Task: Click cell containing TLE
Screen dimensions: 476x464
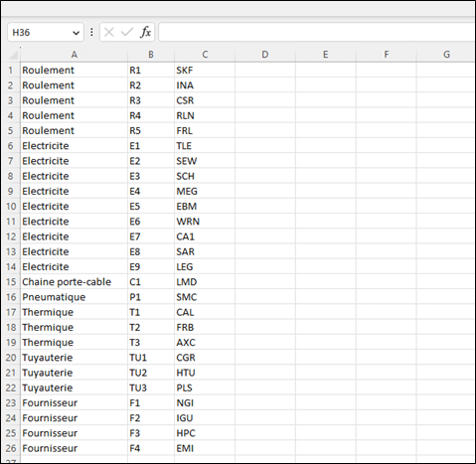Action: click(205, 146)
